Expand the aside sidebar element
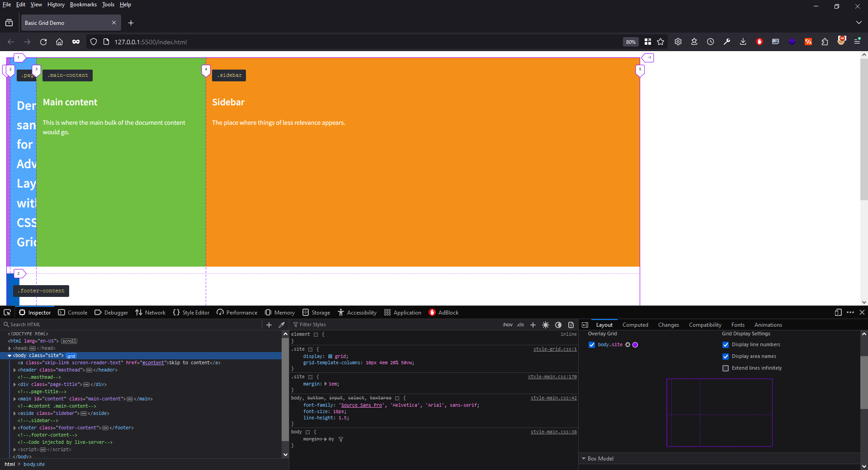This screenshot has width=868, height=470. [14, 414]
